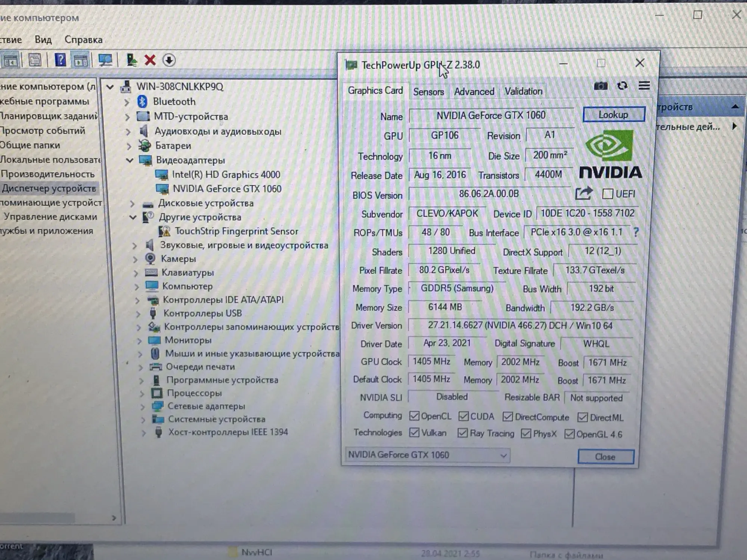Click the blue help question toolbar icon
The height and width of the screenshot is (560, 747).
tap(60, 60)
